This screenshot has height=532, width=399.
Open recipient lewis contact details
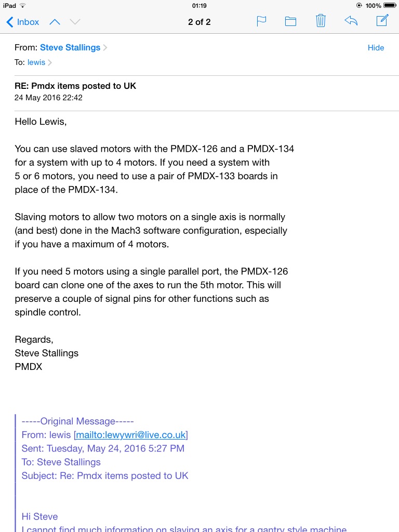tap(36, 62)
